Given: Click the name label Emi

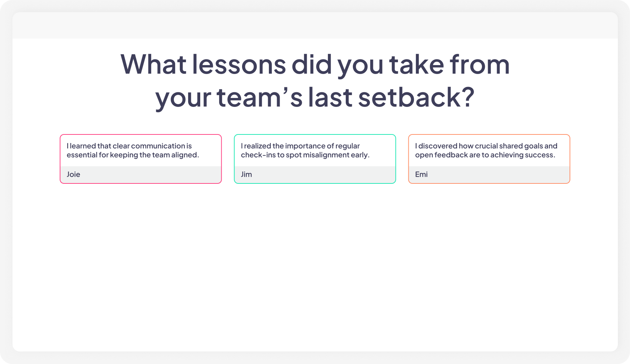Looking at the screenshot, I should 421,174.
